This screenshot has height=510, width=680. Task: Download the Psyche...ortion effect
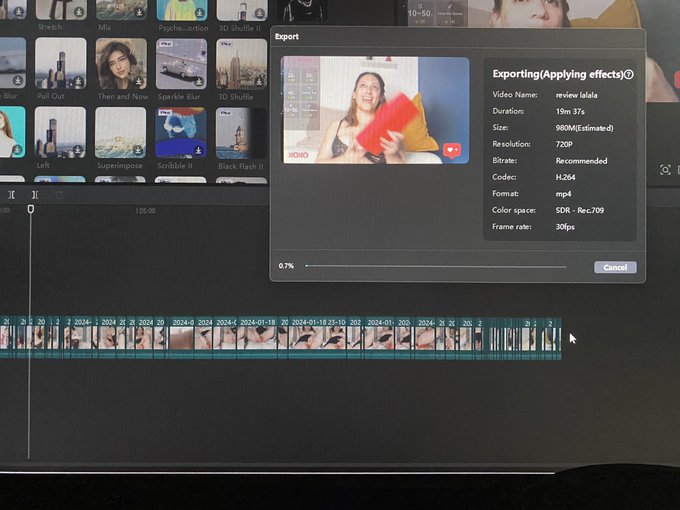[x=199, y=13]
